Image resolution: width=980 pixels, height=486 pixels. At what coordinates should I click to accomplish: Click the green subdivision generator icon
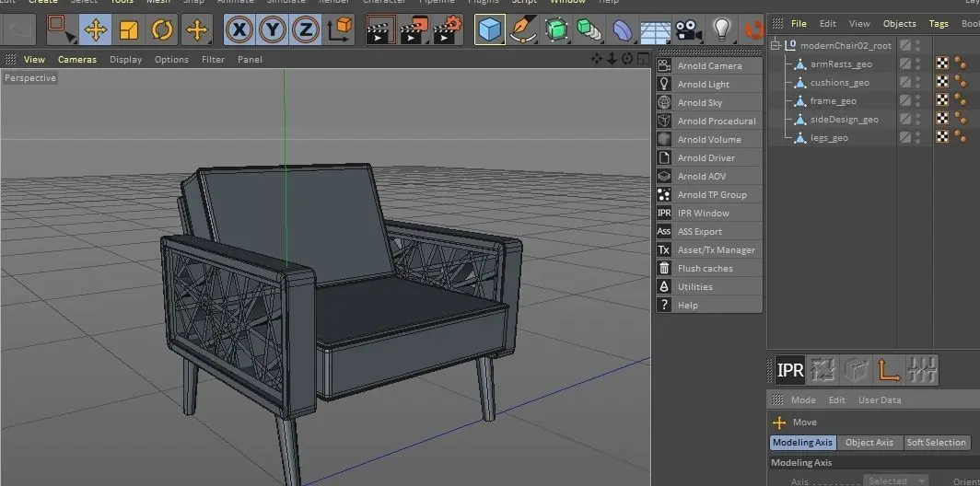[x=556, y=29]
